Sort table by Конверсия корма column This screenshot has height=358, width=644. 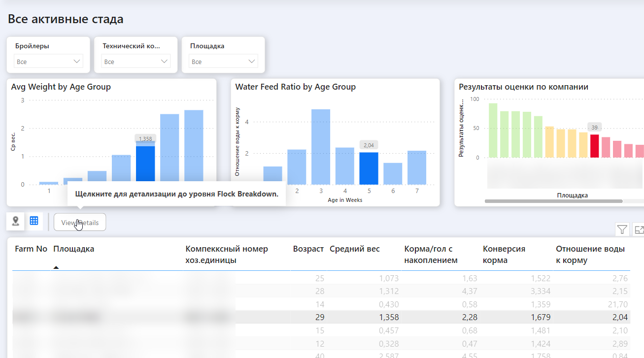(x=504, y=255)
